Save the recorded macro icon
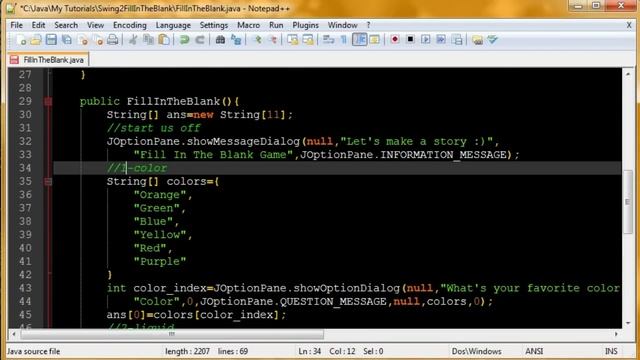The image size is (640, 360). tap(458, 40)
